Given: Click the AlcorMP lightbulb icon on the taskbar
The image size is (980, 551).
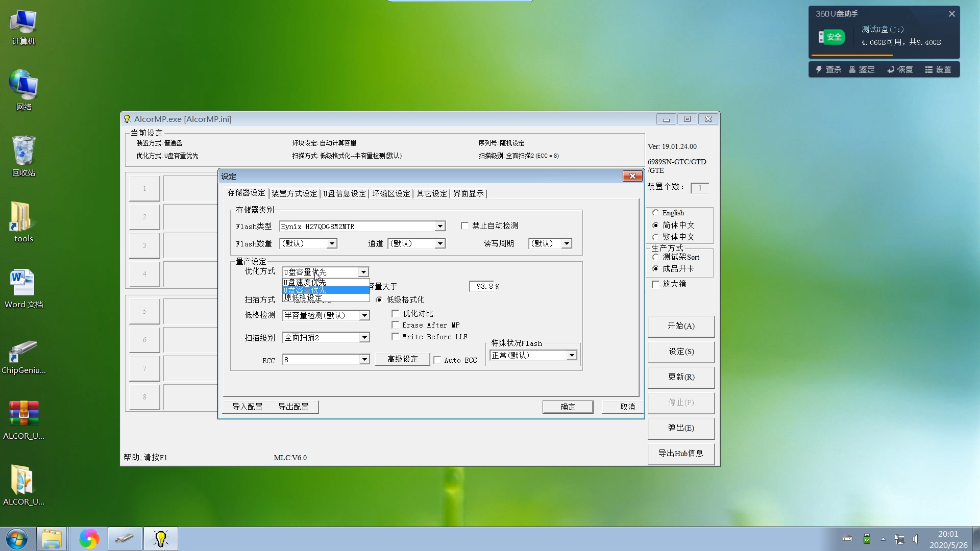Looking at the screenshot, I should point(160,538).
